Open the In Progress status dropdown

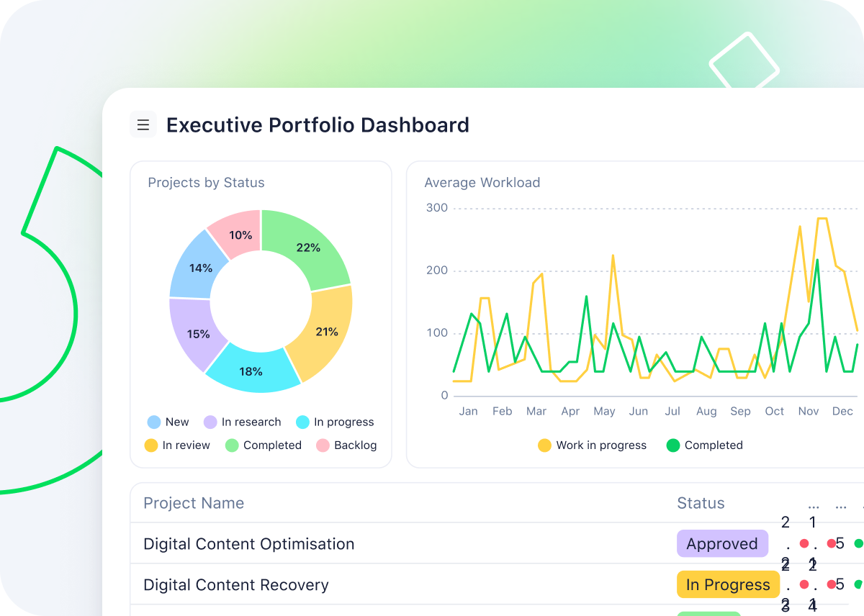point(728,584)
